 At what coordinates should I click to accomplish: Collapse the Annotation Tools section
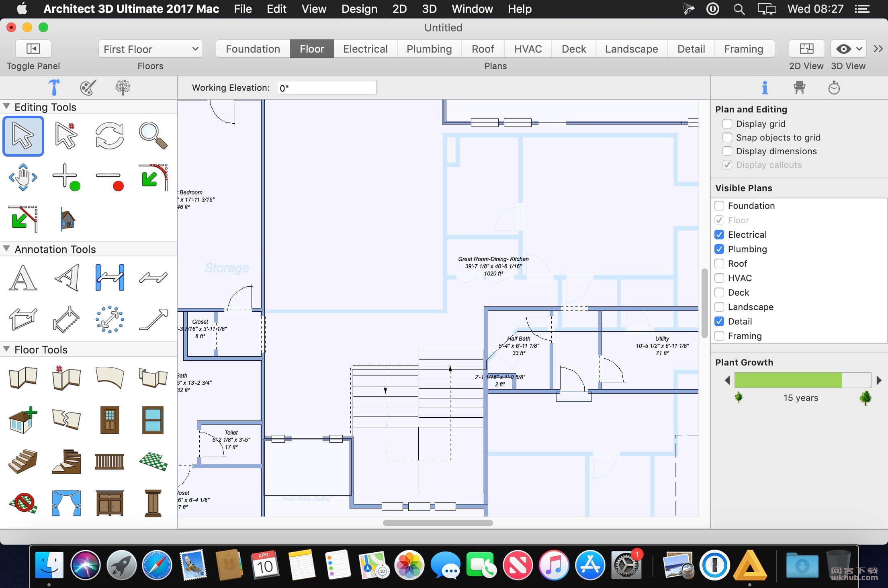click(x=6, y=249)
